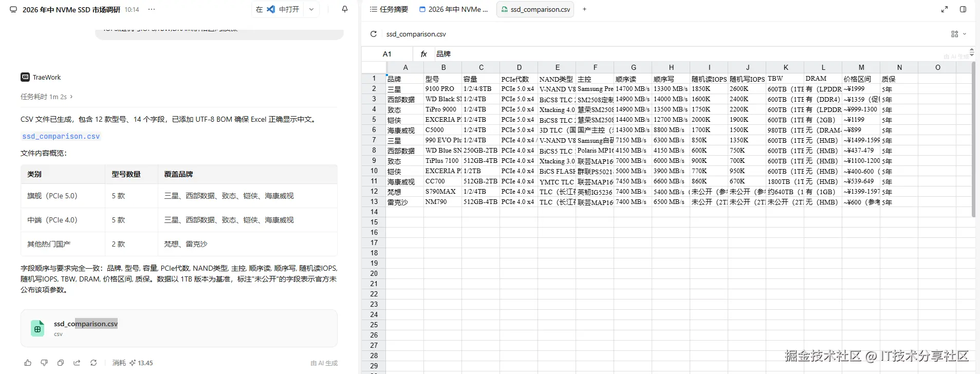Click the 其他热门国产 table row label
Image resolution: width=980 pixels, height=374 pixels.
coord(49,244)
